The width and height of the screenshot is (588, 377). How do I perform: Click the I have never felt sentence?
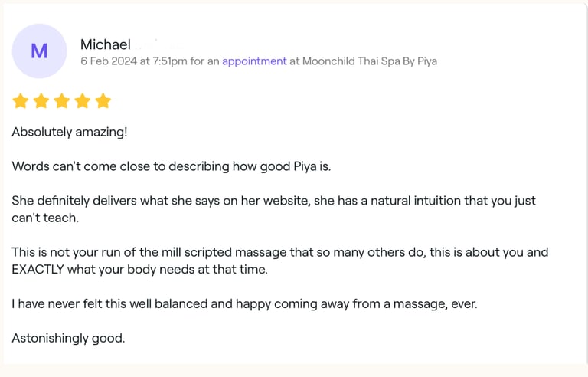[x=244, y=303]
